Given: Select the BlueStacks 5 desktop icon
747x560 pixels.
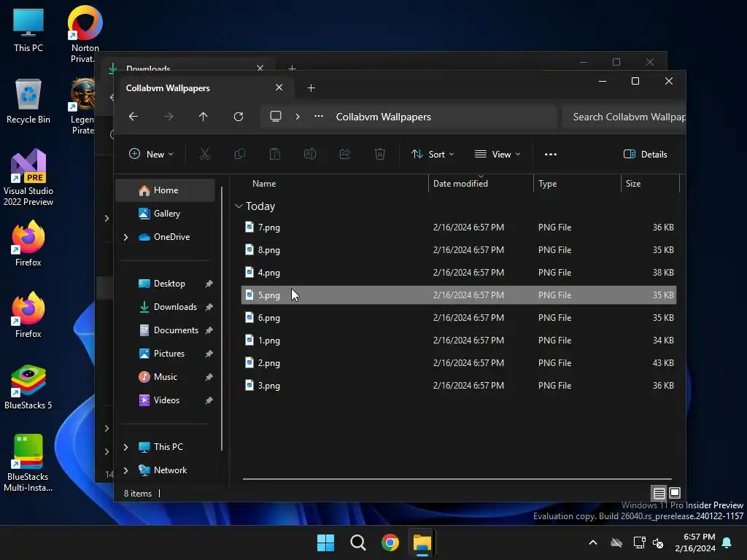Looking at the screenshot, I should click(28, 387).
